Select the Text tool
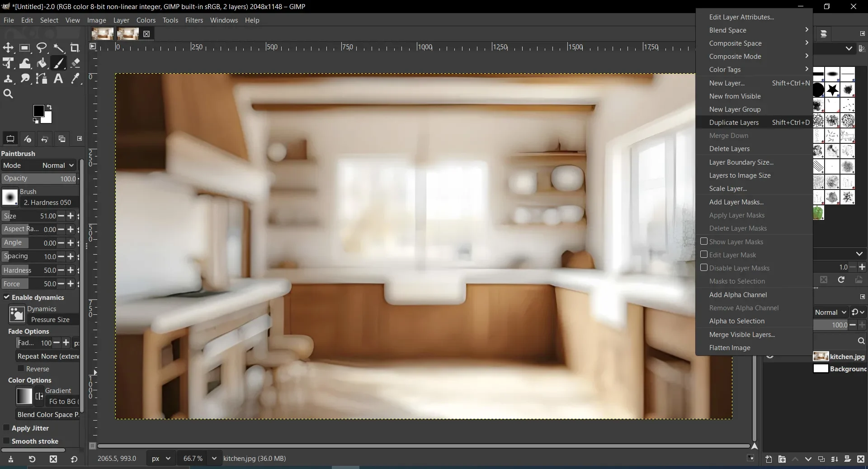868x469 pixels. click(58, 79)
